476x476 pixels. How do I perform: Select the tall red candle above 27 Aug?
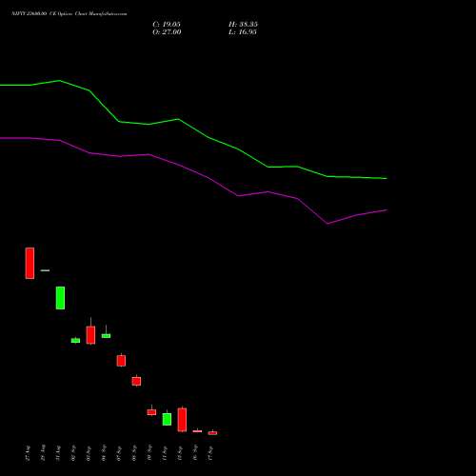(30, 263)
